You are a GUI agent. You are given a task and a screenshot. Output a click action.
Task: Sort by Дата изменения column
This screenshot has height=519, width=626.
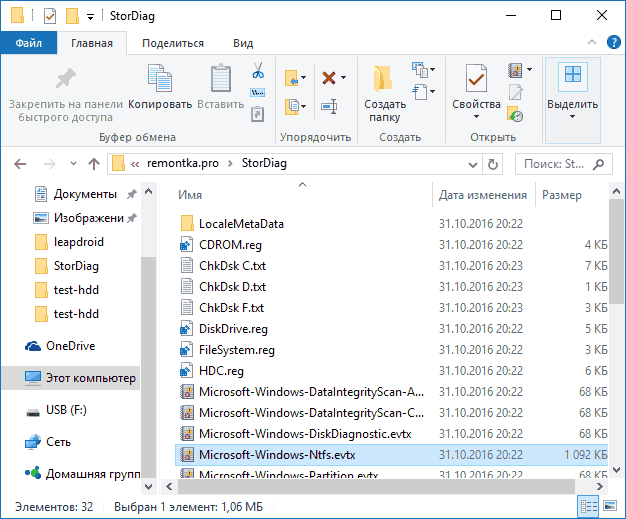[483, 195]
